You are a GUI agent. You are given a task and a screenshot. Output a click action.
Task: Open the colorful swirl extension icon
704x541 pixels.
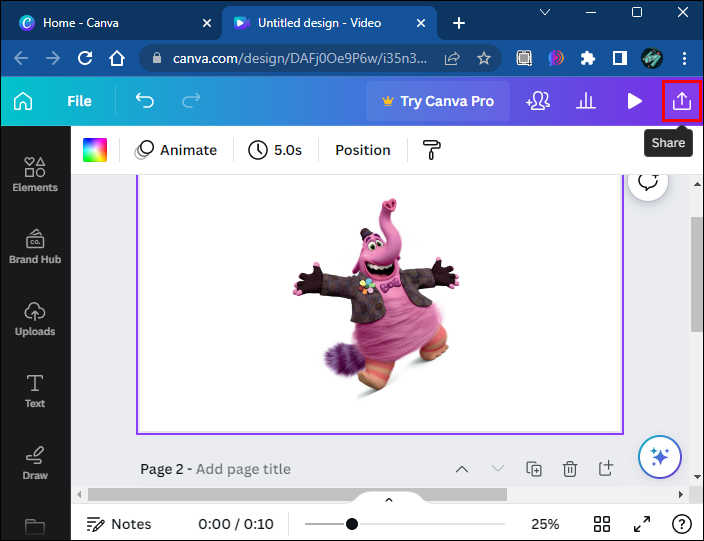556,58
